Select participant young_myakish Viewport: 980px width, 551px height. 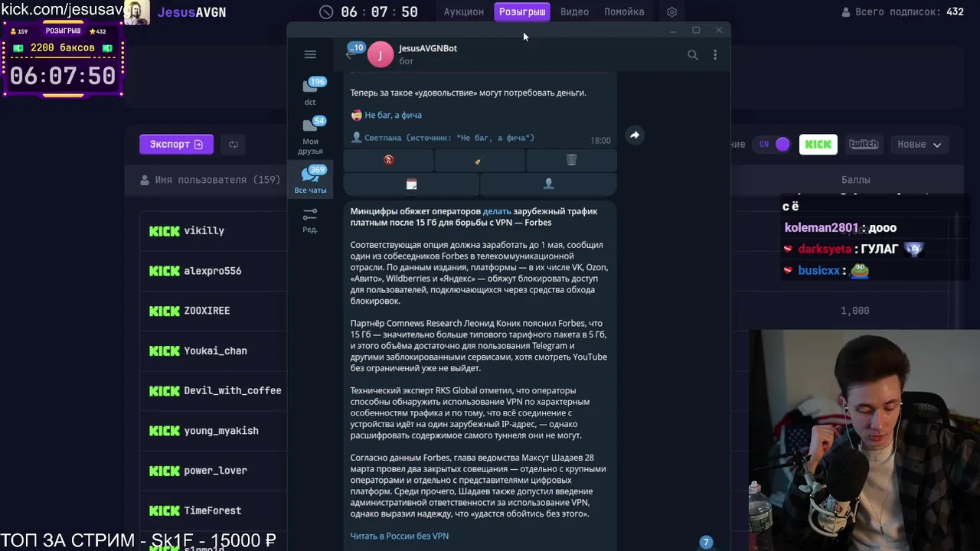tap(220, 431)
